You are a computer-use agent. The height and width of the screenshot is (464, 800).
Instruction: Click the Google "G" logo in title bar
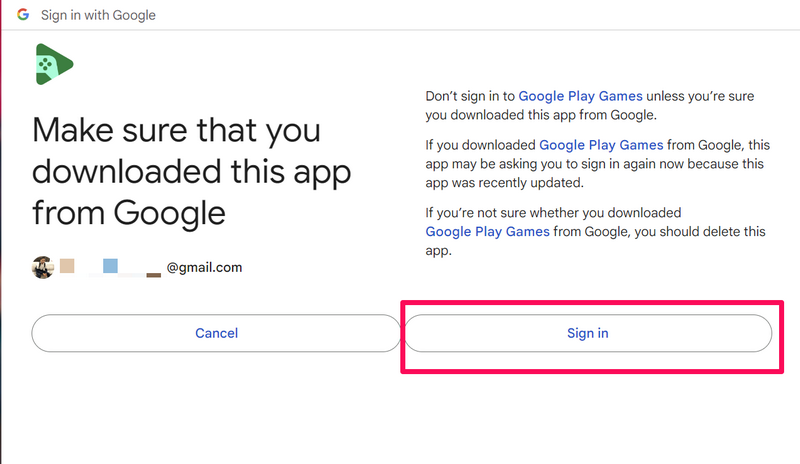click(x=22, y=16)
